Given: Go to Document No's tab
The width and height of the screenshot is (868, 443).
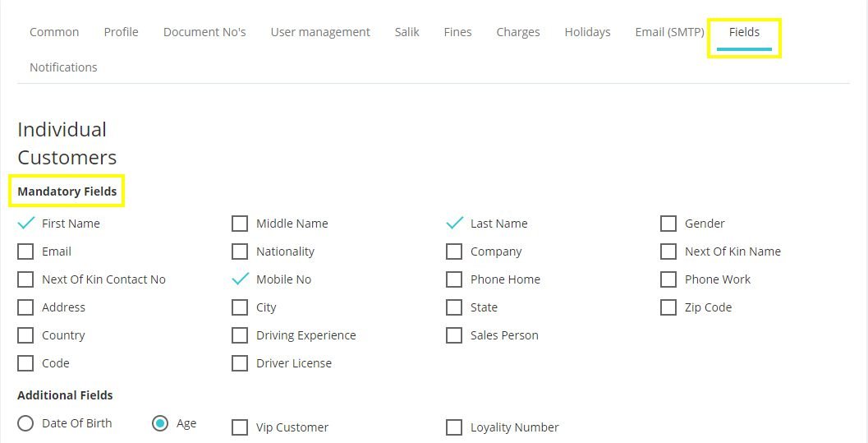Looking at the screenshot, I should tap(204, 32).
